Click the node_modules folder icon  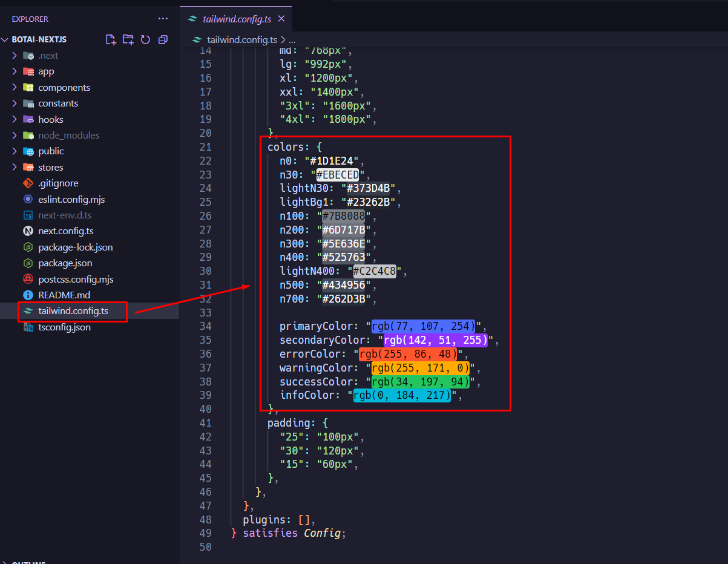click(x=28, y=136)
